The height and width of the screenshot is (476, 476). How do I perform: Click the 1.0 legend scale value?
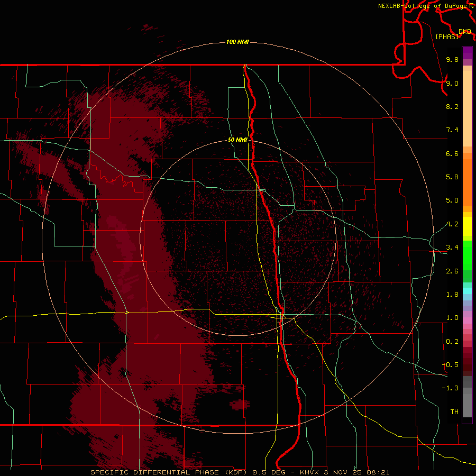tap(452, 318)
